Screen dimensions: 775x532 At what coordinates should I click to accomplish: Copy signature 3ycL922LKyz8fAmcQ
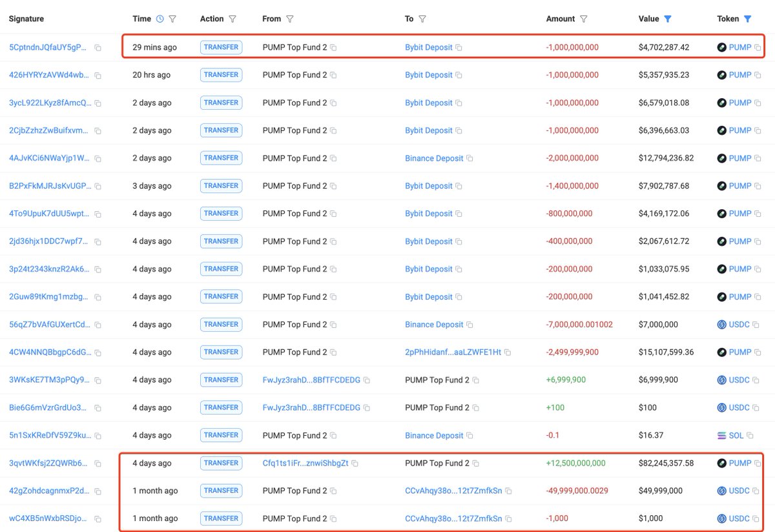pos(98,103)
